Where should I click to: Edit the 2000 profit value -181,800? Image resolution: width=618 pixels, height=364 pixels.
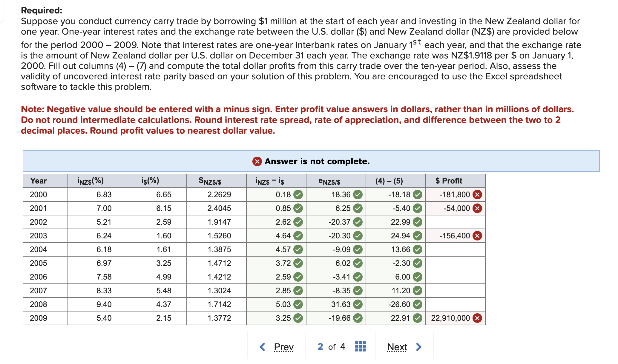pos(454,195)
